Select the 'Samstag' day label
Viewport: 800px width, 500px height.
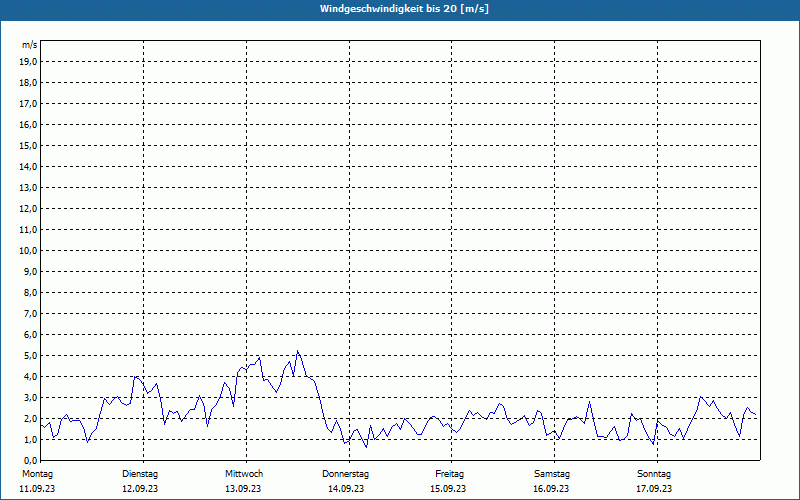[x=552, y=474]
